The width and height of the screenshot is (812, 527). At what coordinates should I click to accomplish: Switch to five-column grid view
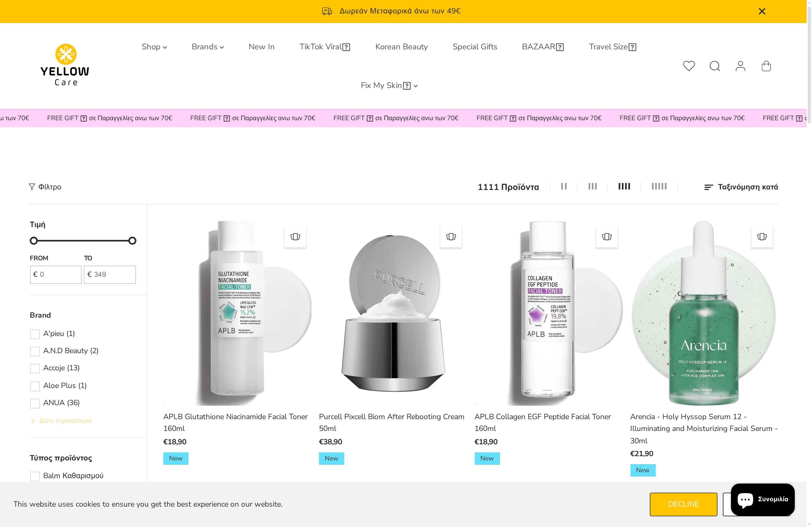tap(659, 186)
